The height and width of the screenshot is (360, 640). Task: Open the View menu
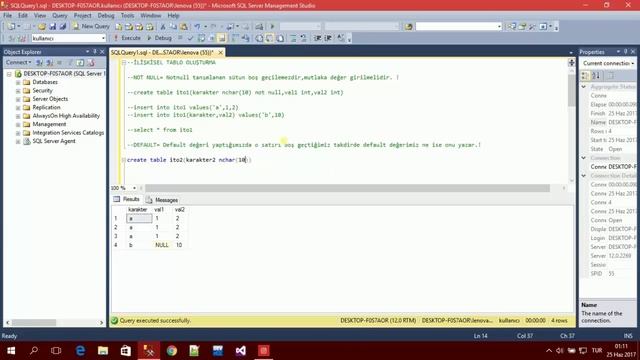[40, 16]
